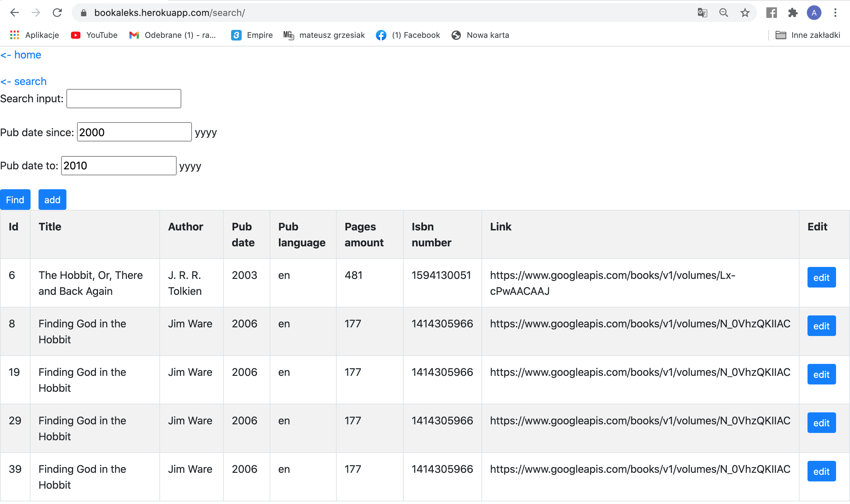
Task: Edit the book with Id 6
Action: pyautogui.click(x=821, y=277)
